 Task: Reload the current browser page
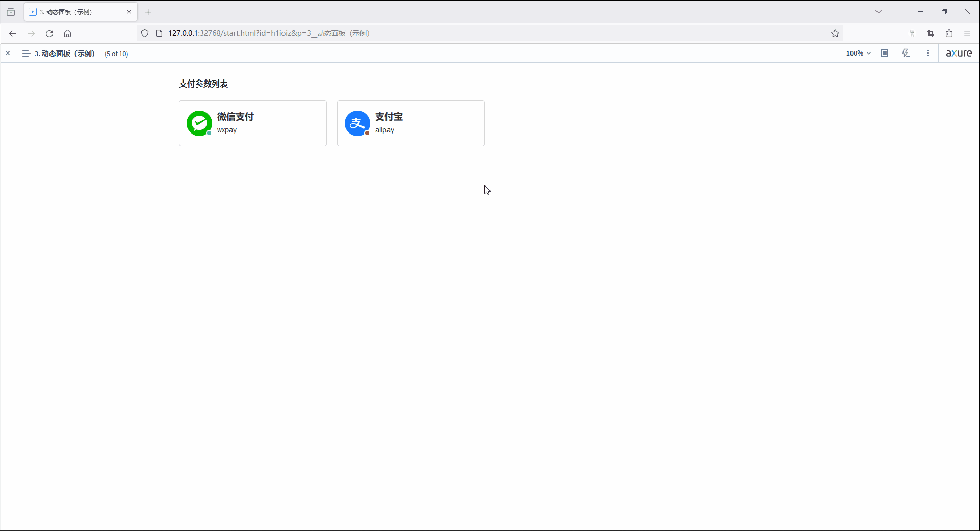[49, 33]
